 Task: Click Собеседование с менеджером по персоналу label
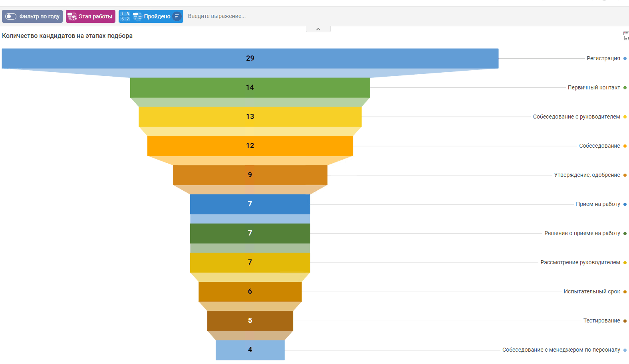click(x=561, y=350)
